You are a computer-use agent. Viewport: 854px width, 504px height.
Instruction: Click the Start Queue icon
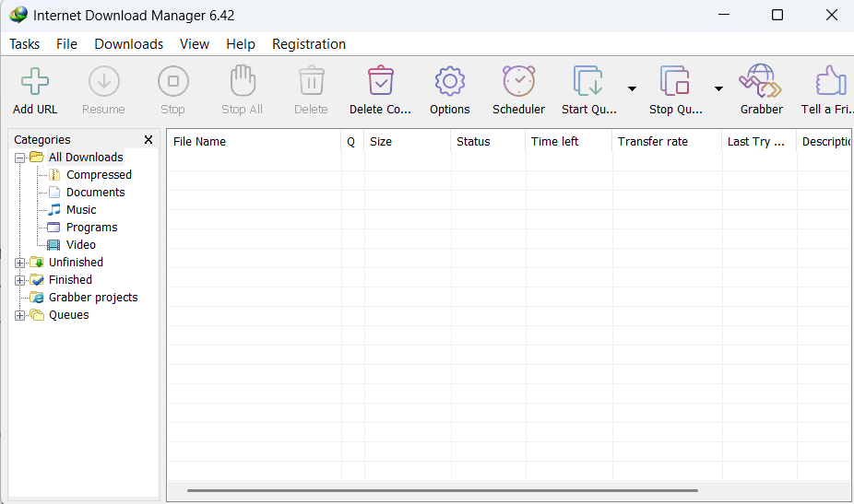(588, 83)
